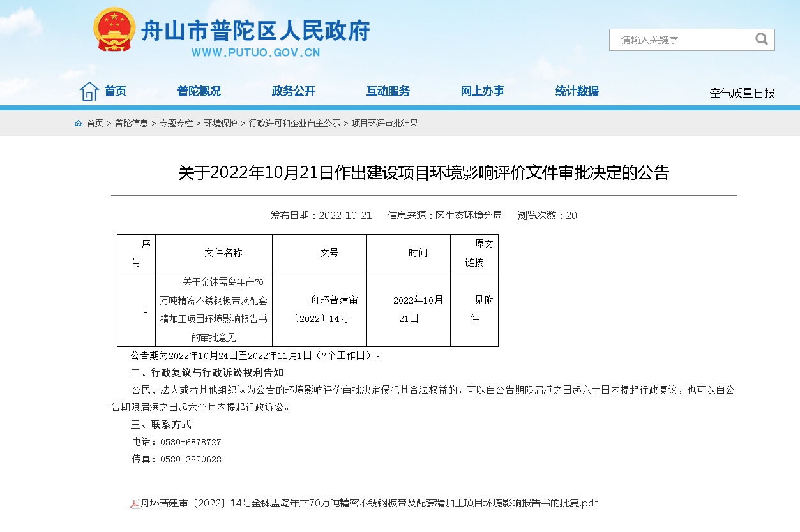
Task: Select the 政务公开 menu item
Action: point(293,91)
